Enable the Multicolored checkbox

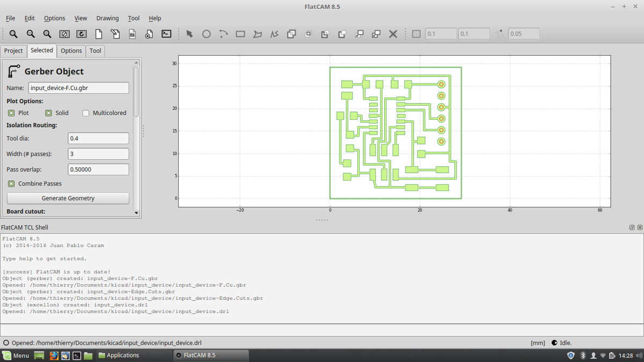86,113
